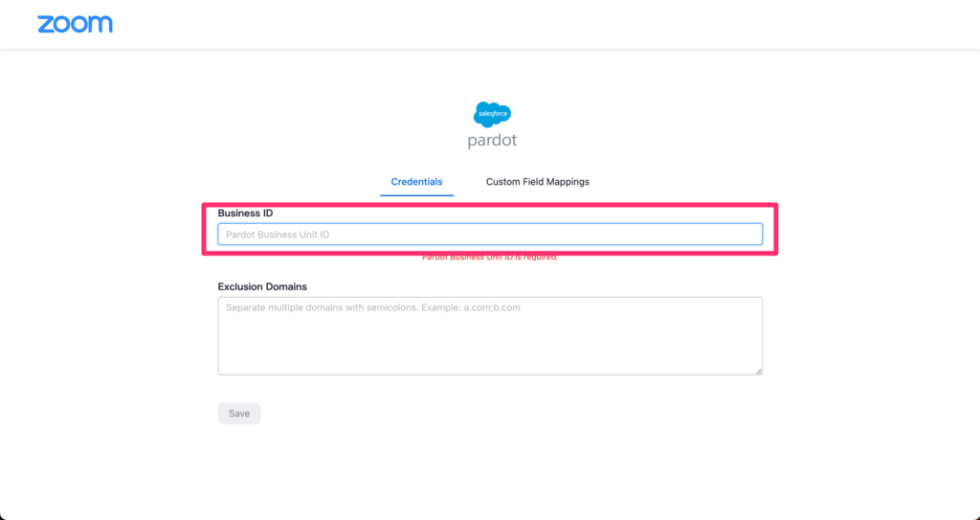Switch to the Credentials tab
This screenshot has height=520, width=980.
pyautogui.click(x=416, y=182)
